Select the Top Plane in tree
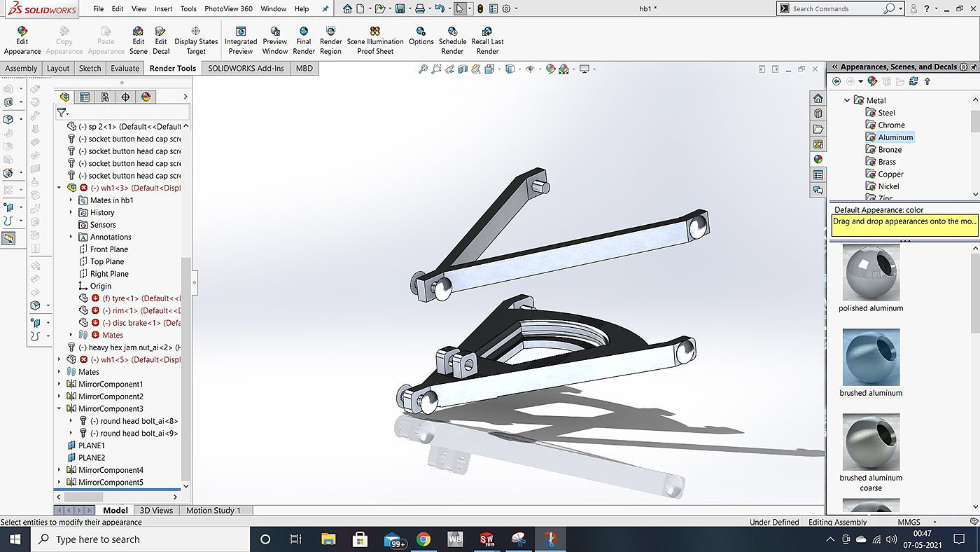 [x=106, y=261]
